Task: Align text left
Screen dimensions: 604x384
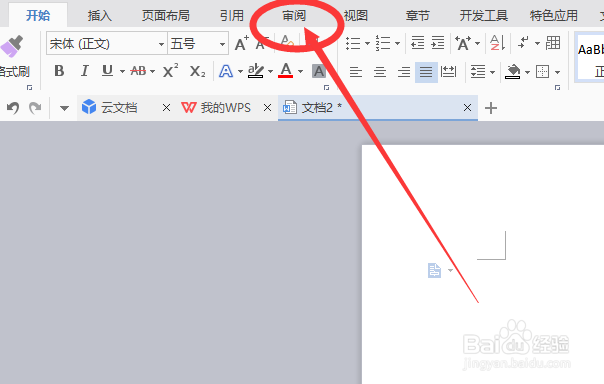Action: [x=356, y=72]
